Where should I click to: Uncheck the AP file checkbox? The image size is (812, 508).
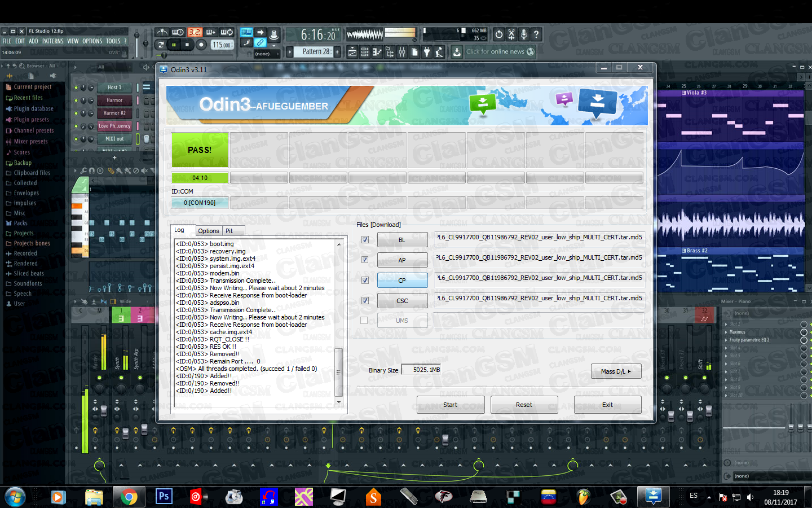click(x=365, y=260)
